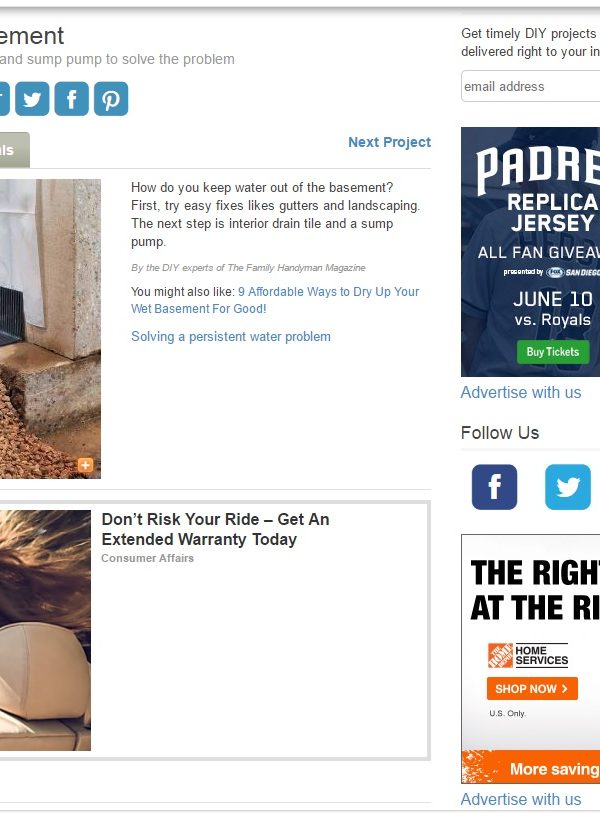Image resolution: width=600 pixels, height=813 pixels.
Task: Open Solving a persistent water problem link
Action: 231,337
